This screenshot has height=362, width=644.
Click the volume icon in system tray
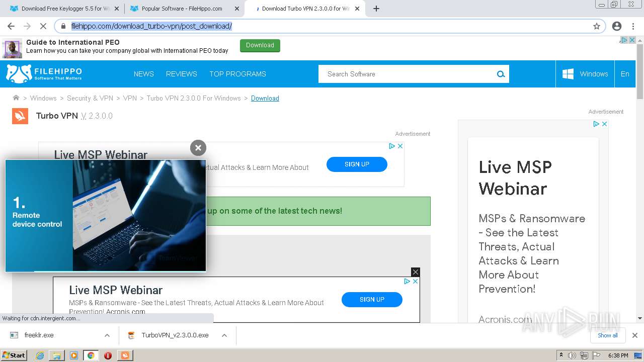[572, 355]
